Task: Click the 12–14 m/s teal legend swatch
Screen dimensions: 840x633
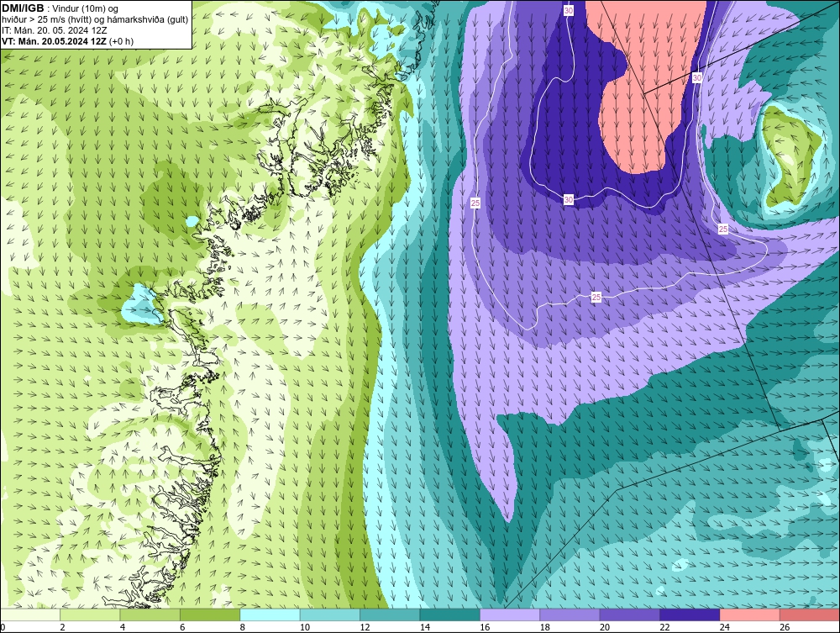Action: coord(390,615)
